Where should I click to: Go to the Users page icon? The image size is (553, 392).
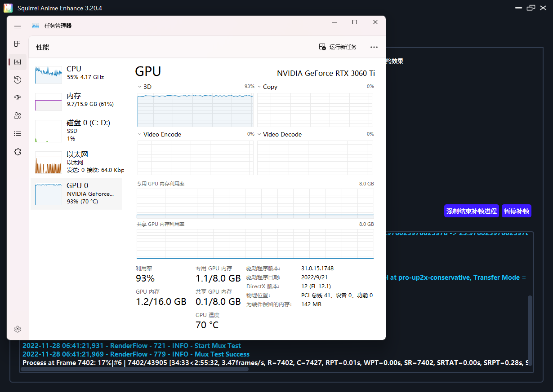18,116
